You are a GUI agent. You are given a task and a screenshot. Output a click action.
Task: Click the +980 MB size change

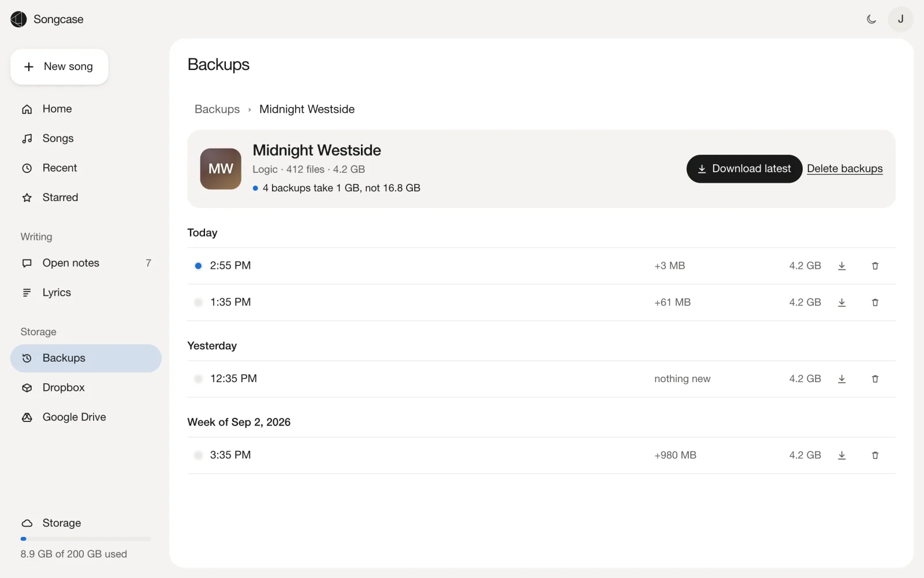click(675, 455)
